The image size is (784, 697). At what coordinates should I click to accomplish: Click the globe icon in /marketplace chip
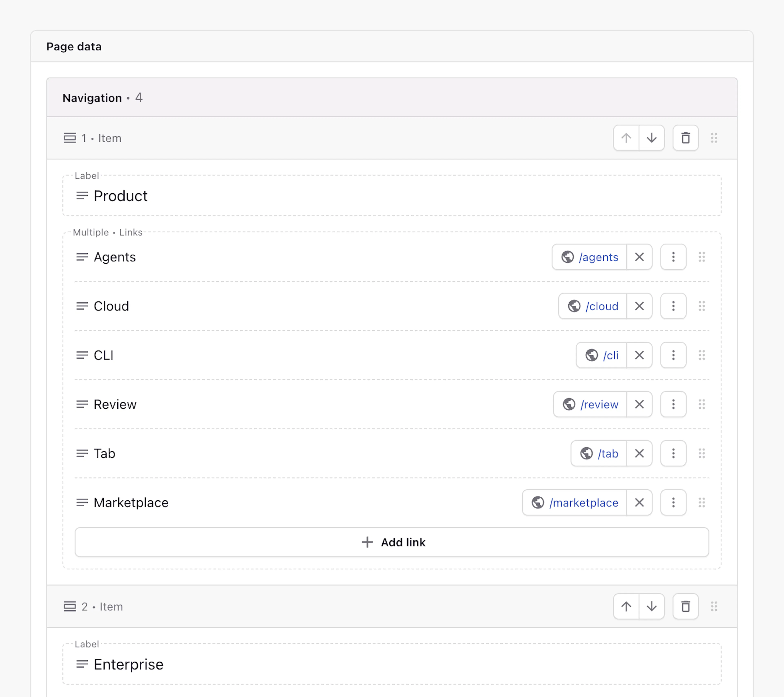(538, 502)
